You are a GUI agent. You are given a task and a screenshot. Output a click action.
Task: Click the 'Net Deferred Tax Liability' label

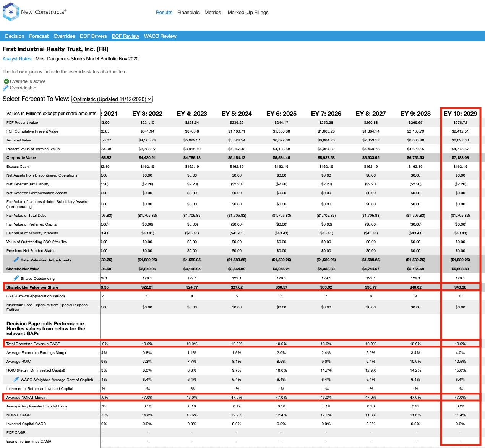28,184
